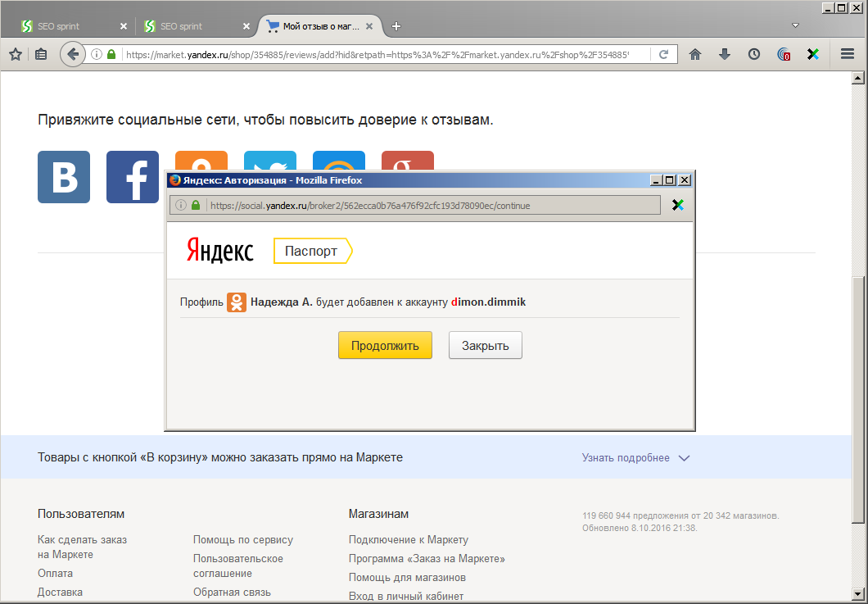The image size is (868, 604).
Task: Click the Закрыть button
Action: 486,345
